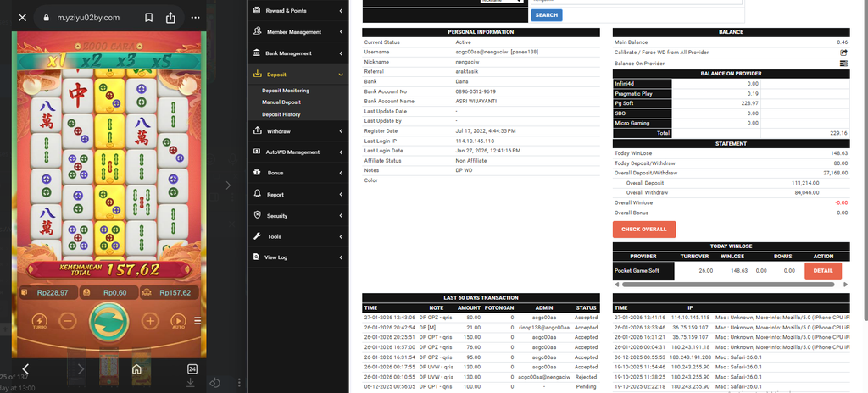Image resolution: width=868 pixels, height=393 pixels.
Task: Open Deposit History submenu item
Action: 281,114
